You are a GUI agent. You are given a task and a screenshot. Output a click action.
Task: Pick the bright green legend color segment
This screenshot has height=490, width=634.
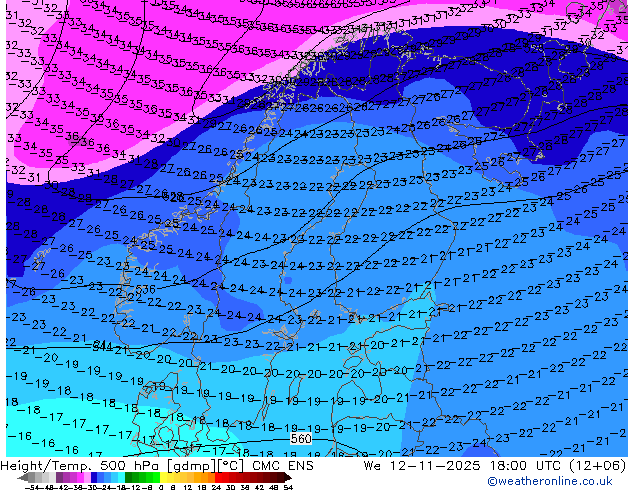[x=156, y=477]
